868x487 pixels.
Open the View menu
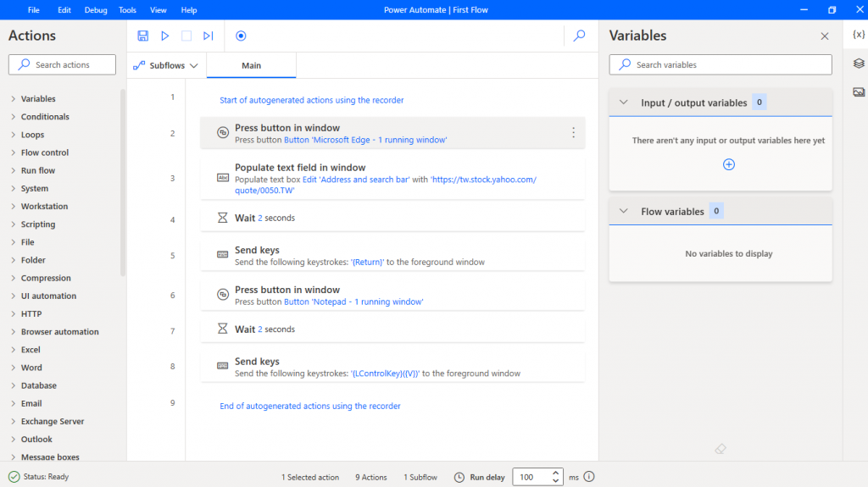[159, 10]
